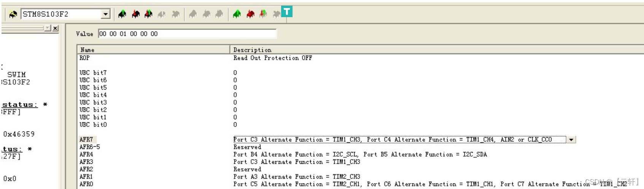Select the UBC bit2 row
The image size is (644, 189).
(93, 110)
